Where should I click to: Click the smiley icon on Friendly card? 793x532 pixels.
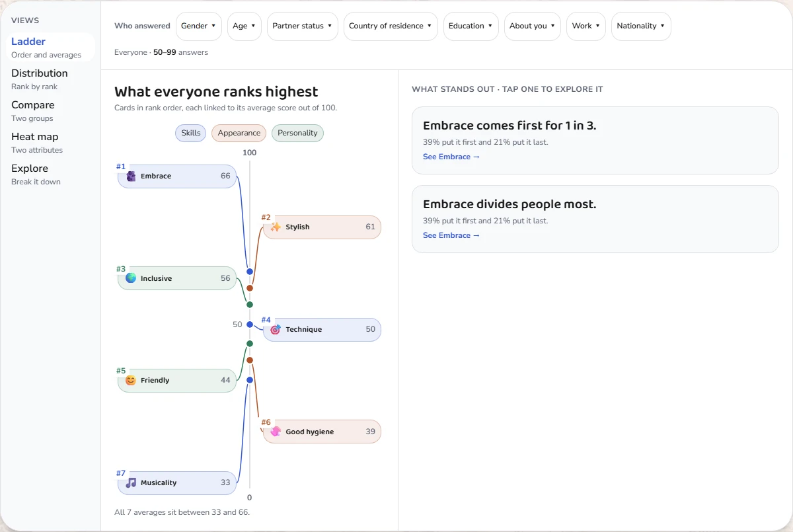pyautogui.click(x=131, y=381)
